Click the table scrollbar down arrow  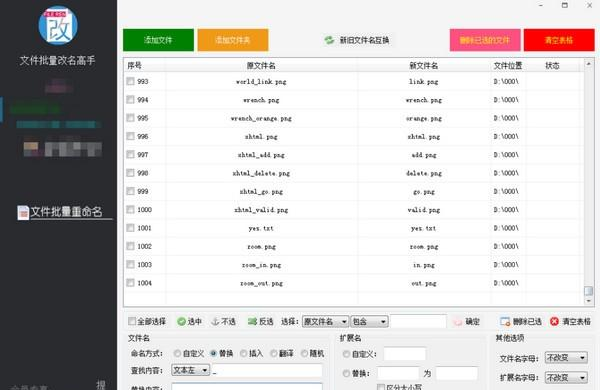point(589,301)
